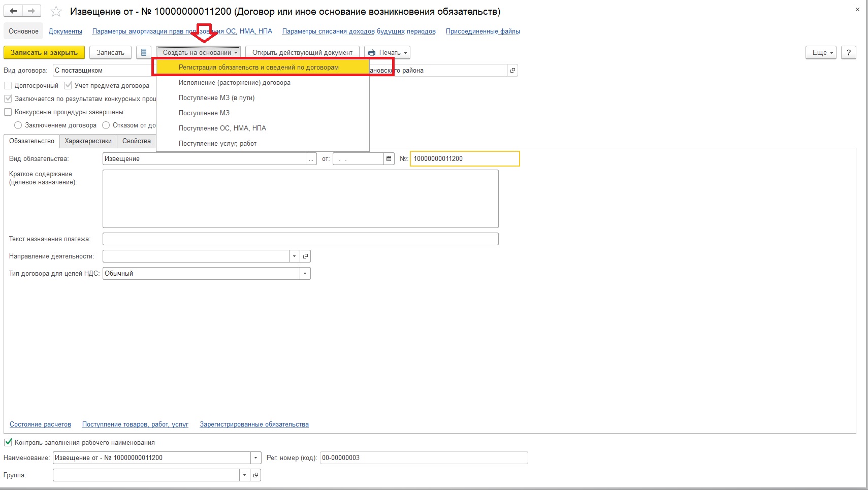Viewport: 868px width, 490px height.
Task: Expand the Наименование dropdown arrow
Action: (256, 458)
